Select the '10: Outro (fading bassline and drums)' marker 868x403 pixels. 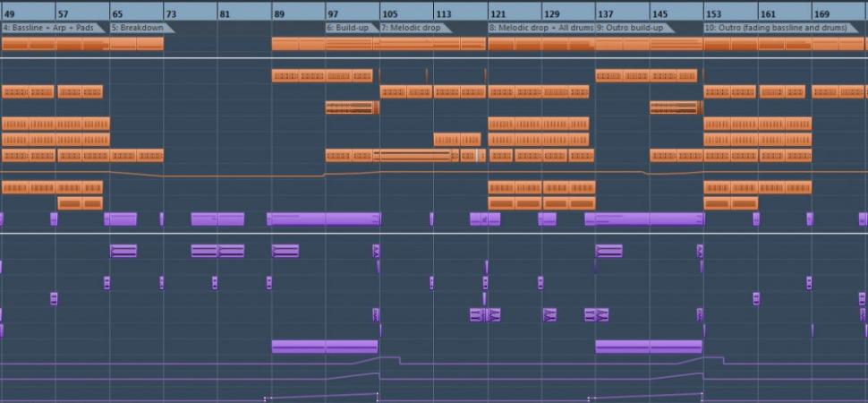click(x=781, y=28)
